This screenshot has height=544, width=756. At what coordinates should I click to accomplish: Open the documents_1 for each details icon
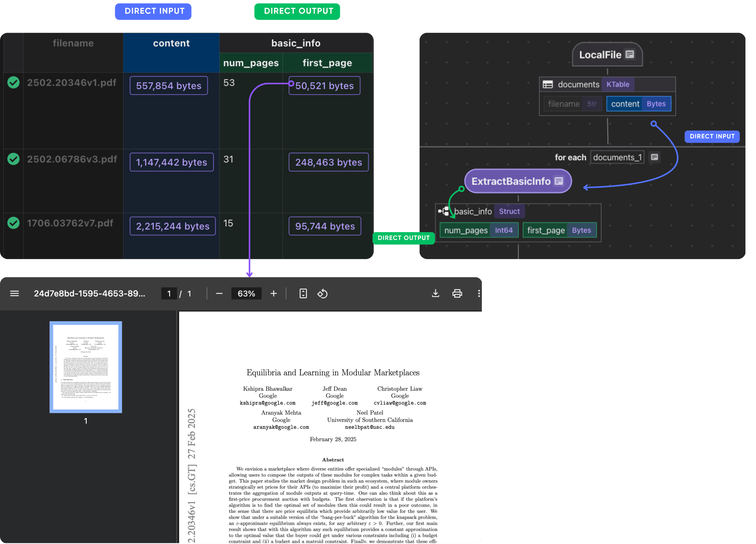[x=654, y=157]
